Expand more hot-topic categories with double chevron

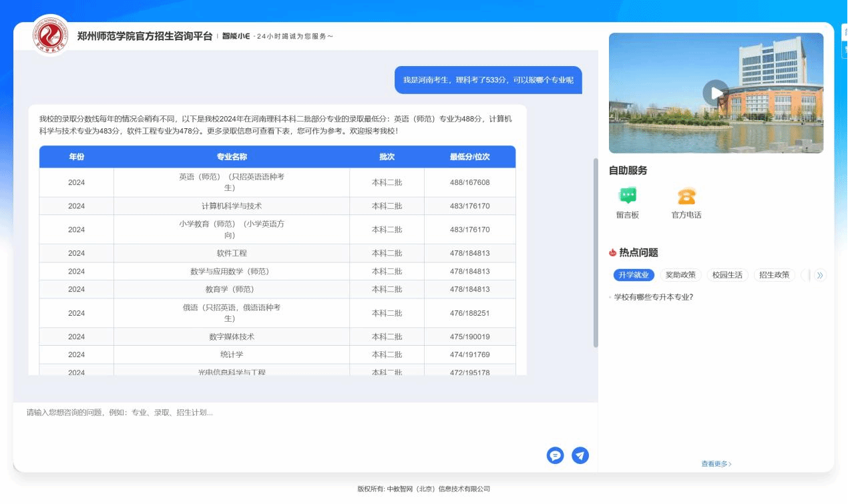(x=820, y=275)
